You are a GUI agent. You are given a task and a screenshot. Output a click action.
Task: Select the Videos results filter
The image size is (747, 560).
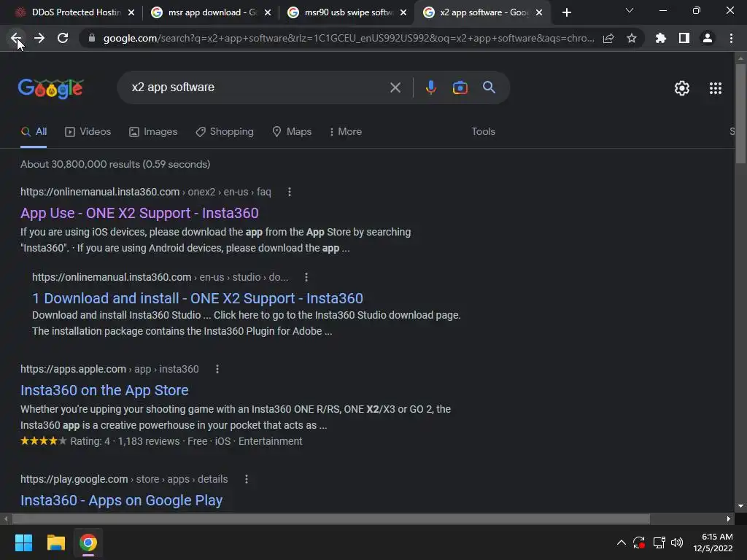tap(88, 131)
